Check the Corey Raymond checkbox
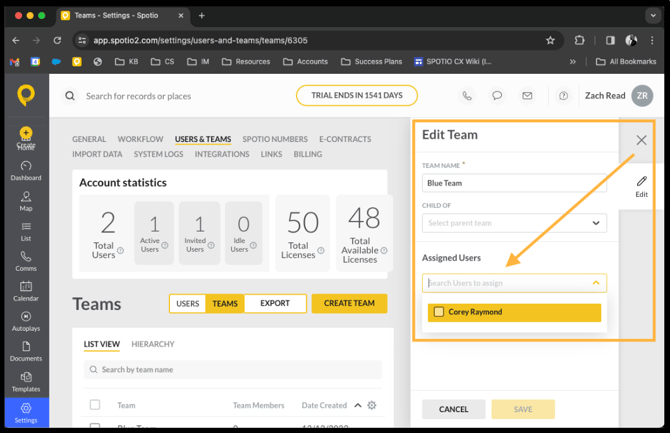 (x=439, y=312)
